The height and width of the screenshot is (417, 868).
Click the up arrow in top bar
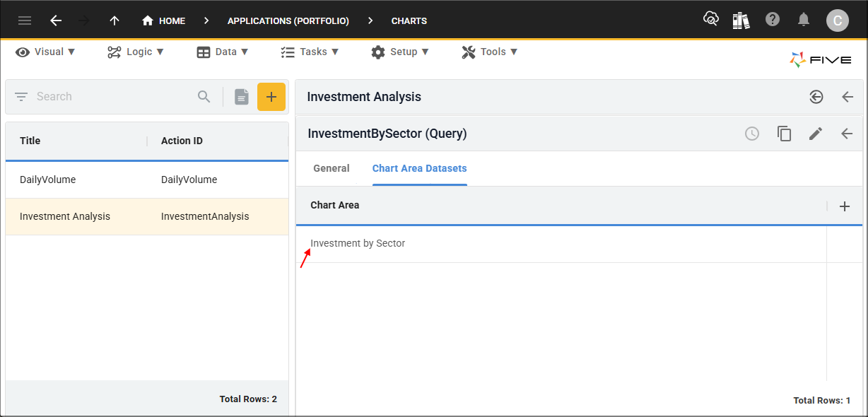tap(114, 20)
